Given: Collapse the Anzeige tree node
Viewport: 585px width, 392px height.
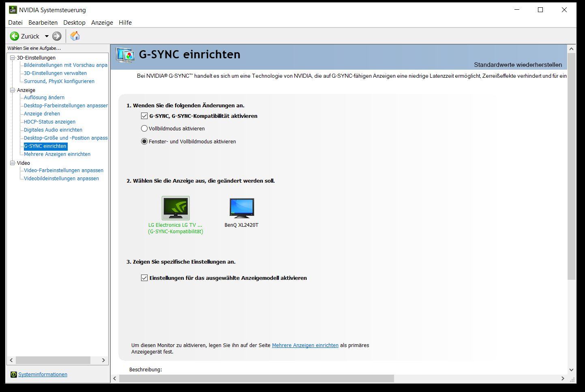Looking at the screenshot, I should (x=13, y=90).
